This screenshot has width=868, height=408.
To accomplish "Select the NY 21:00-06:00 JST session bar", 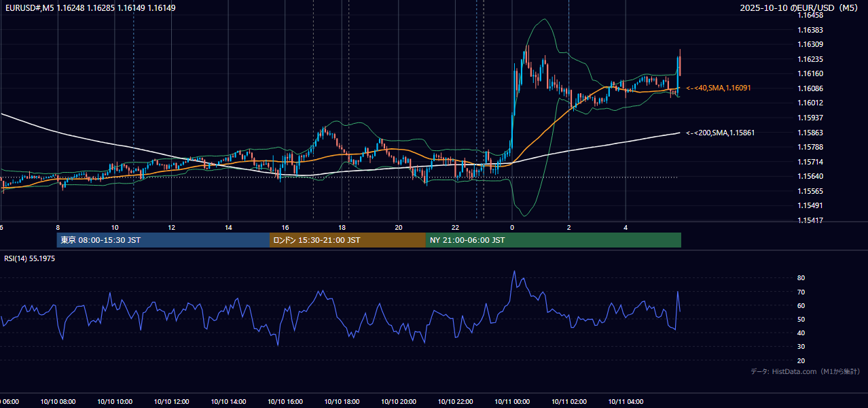I will point(554,240).
